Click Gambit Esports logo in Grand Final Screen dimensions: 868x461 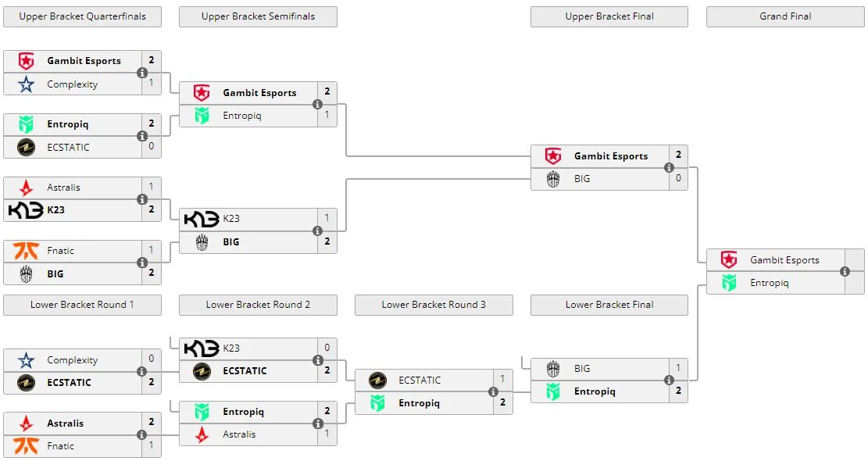(x=729, y=259)
